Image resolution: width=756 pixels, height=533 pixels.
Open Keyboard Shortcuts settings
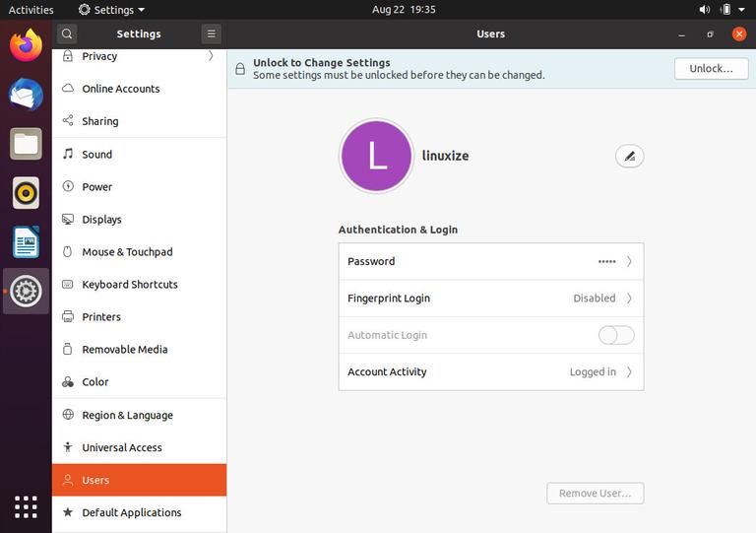(129, 285)
